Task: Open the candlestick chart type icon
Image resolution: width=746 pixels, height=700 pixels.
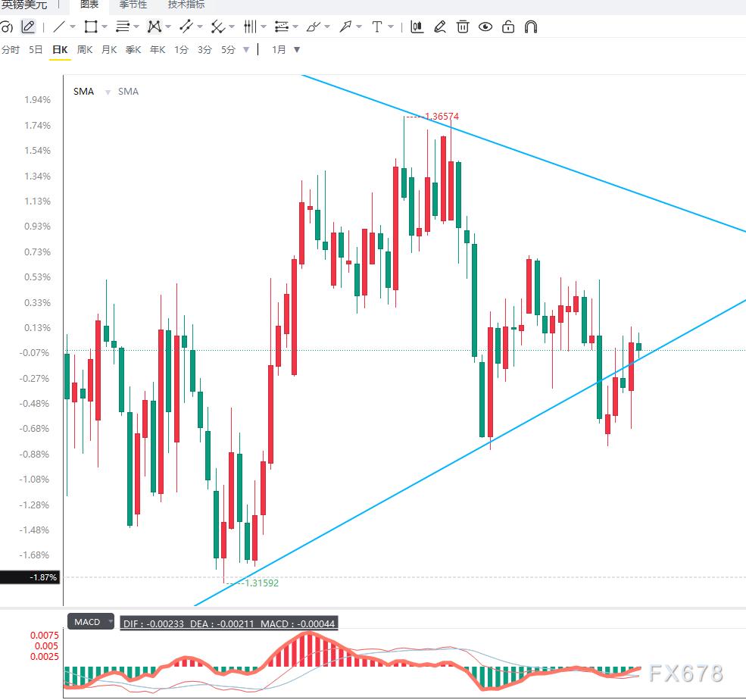Action: 417,27
